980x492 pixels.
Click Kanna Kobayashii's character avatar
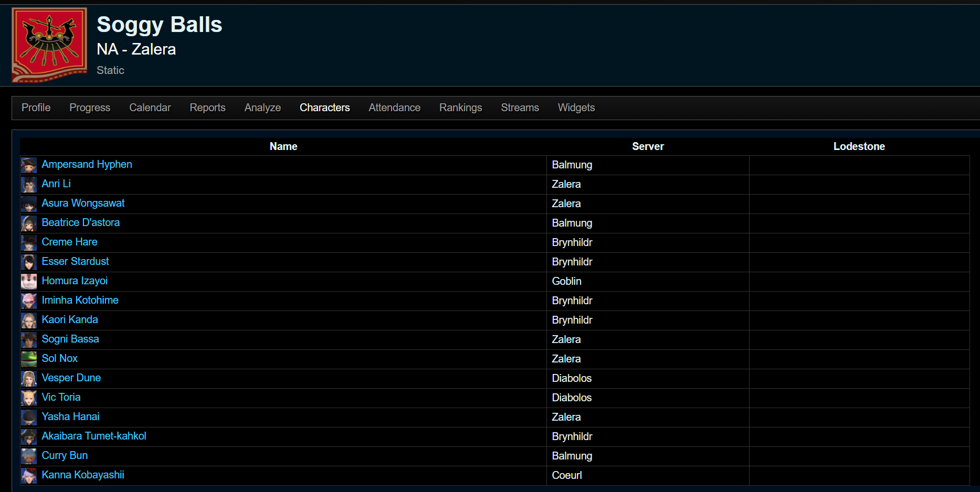pyautogui.click(x=29, y=476)
